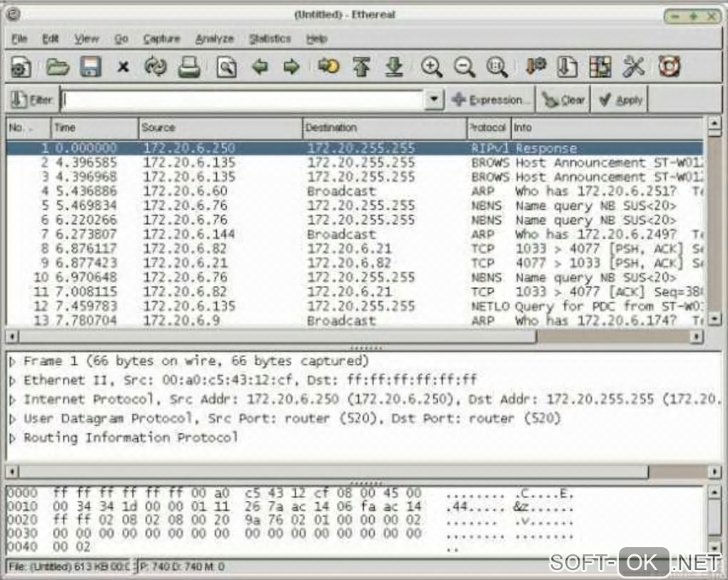Go forward with green right arrow
Image resolution: width=728 pixels, height=580 pixels.
[x=291, y=67]
